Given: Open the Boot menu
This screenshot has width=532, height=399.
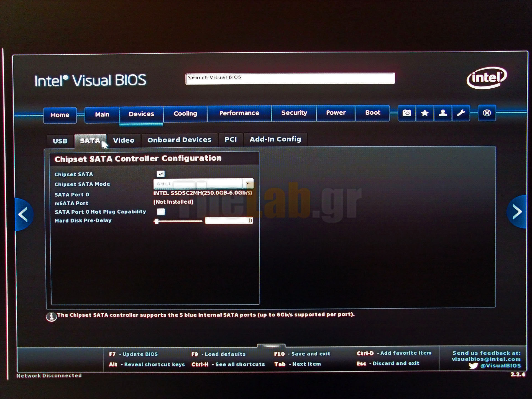Looking at the screenshot, I should 372,113.
